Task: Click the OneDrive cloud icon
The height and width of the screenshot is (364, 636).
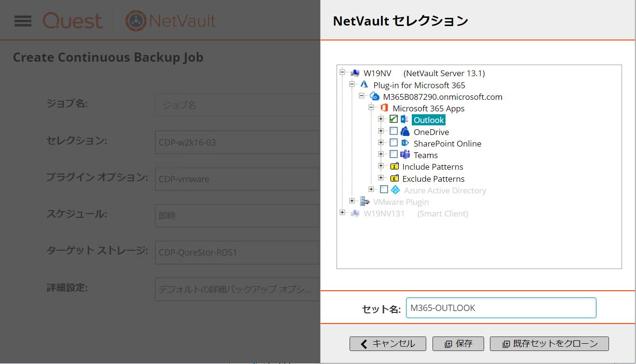Action: click(x=405, y=132)
